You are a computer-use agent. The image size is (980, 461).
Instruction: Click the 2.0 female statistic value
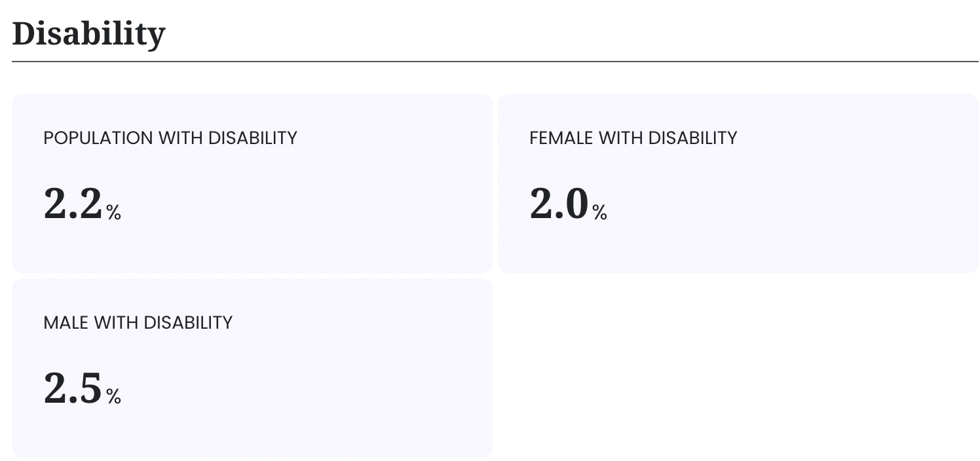(x=559, y=204)
